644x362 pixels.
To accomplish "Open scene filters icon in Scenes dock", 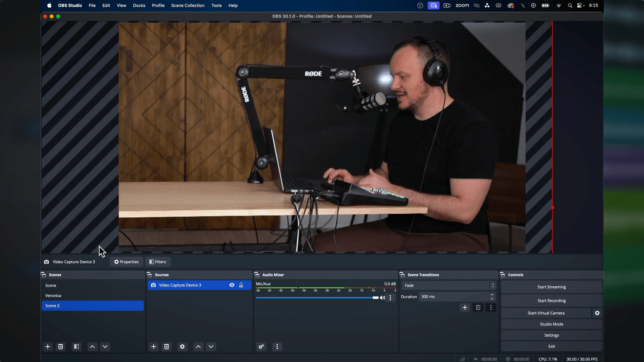I will coord(76,347).
